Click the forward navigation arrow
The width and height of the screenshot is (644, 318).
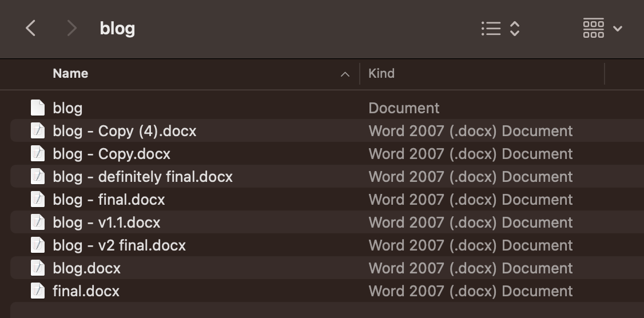pyautogui.click(x=71, y=28)
